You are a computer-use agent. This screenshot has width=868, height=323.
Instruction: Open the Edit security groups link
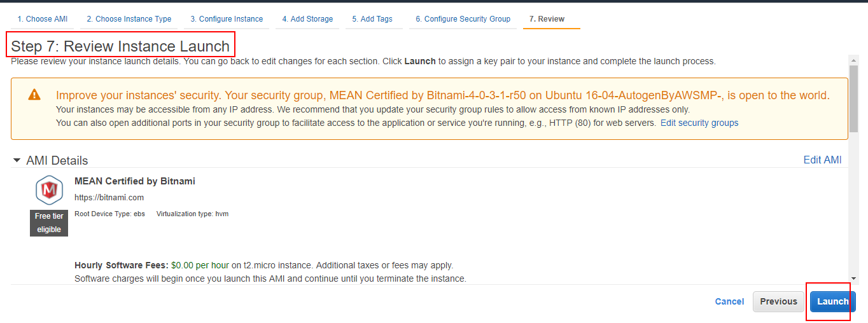coord(699,123)
